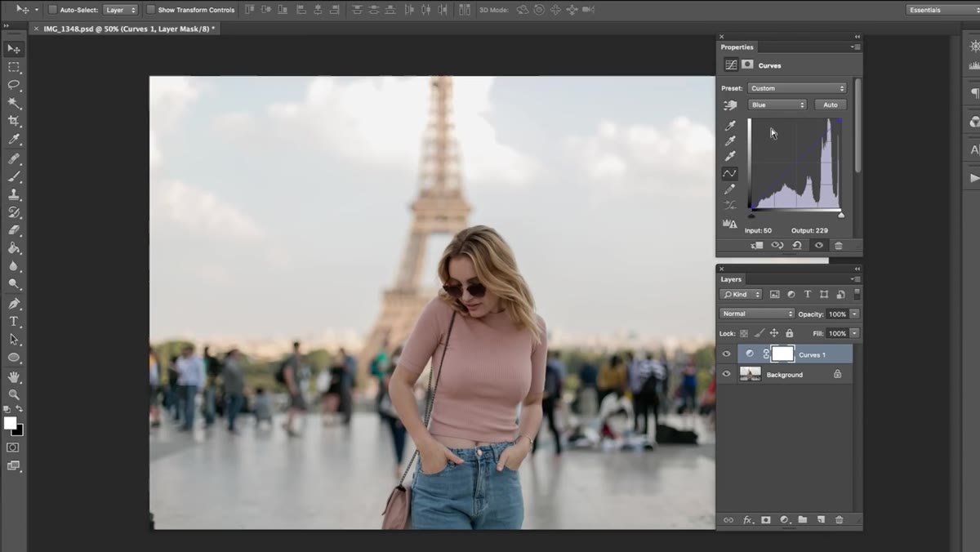980x552 pixels.
Task: Open the Fill slider dropdown arrow
Action: click(x=854, y=333)
